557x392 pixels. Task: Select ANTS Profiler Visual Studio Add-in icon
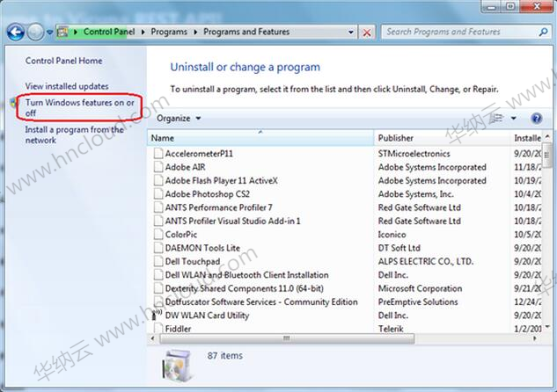pyautogui.click(x=158, y=221)
